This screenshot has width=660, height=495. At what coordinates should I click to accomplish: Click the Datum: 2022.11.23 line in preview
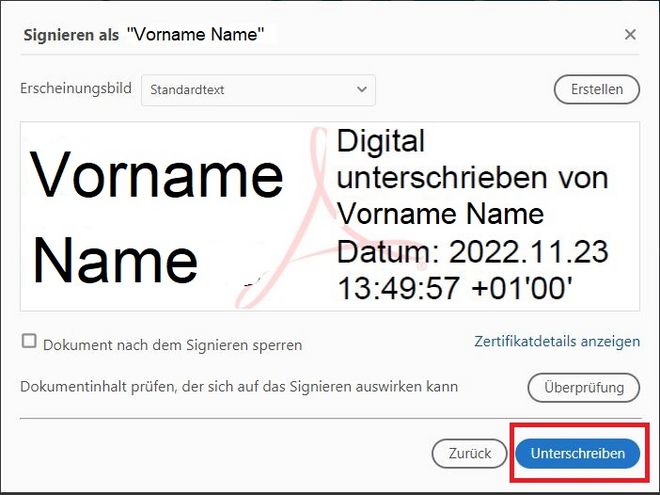(473, 252)
